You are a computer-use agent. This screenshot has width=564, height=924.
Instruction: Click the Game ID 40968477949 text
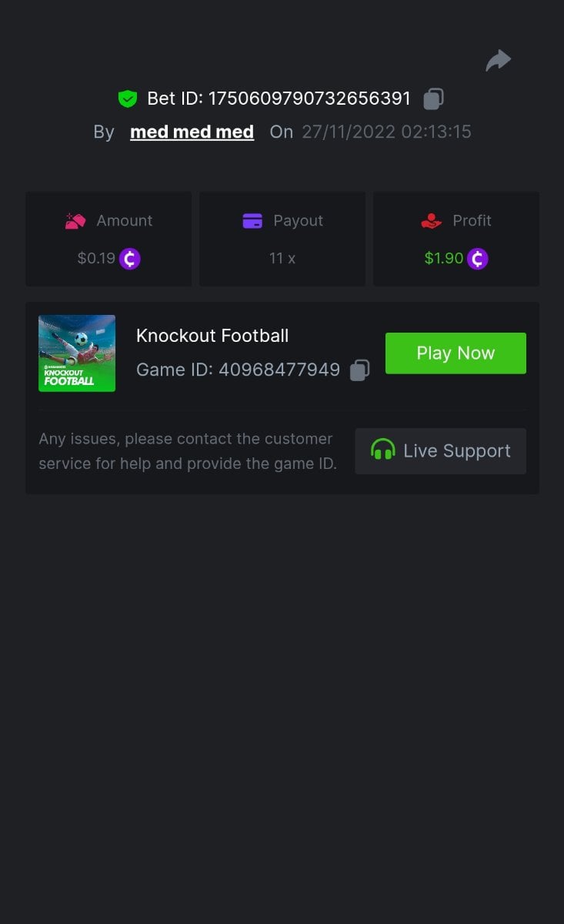point(238,370)
